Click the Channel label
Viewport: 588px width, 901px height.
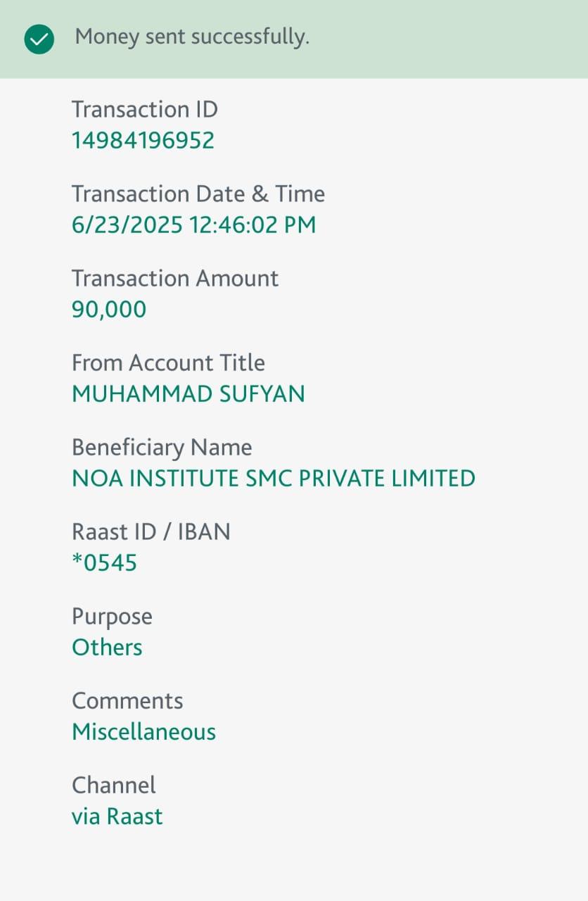click(114, 785)
